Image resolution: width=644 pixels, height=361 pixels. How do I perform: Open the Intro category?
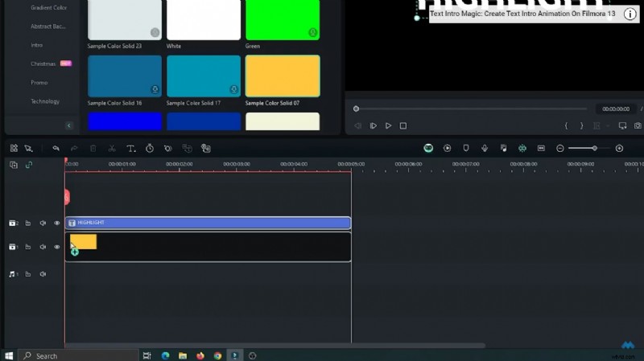pyautogui.click(x=36, y=45)
